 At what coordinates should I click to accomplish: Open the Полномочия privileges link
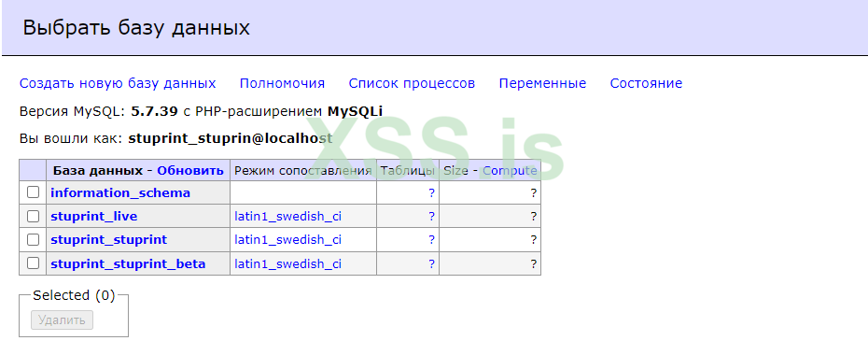tap(282, 84)
